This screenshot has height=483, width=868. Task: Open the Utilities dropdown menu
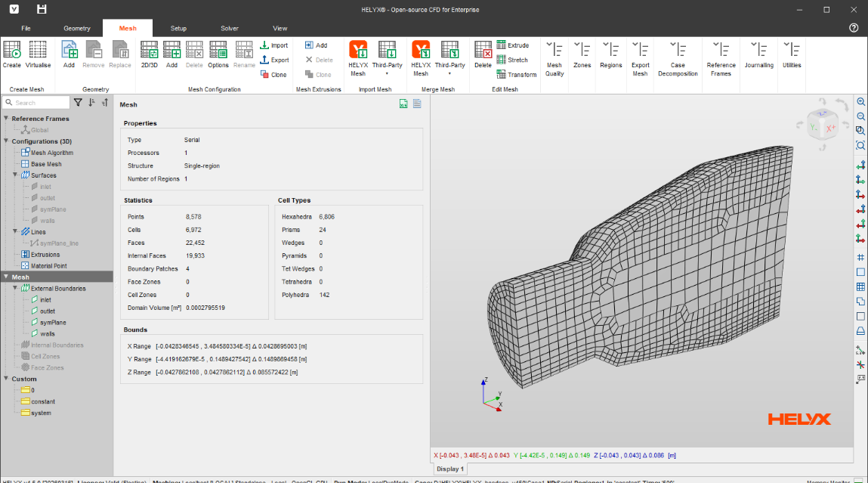point(792,55)
